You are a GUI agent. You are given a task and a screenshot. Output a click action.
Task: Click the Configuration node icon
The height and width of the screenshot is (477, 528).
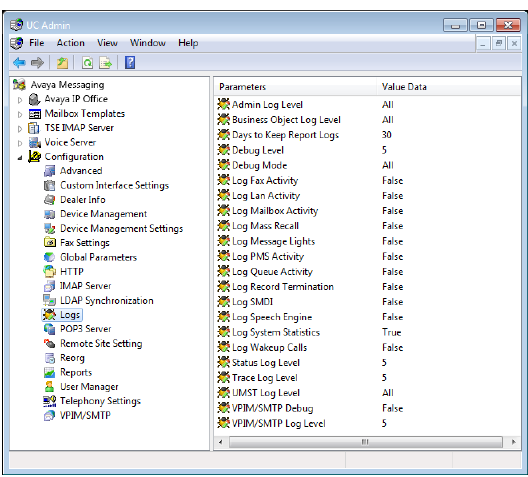34,157
